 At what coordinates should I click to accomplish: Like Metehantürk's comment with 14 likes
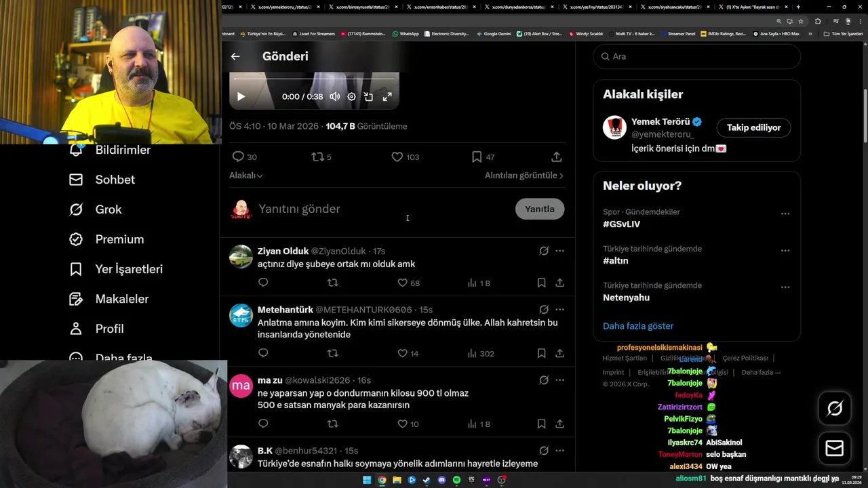point(408,353)
